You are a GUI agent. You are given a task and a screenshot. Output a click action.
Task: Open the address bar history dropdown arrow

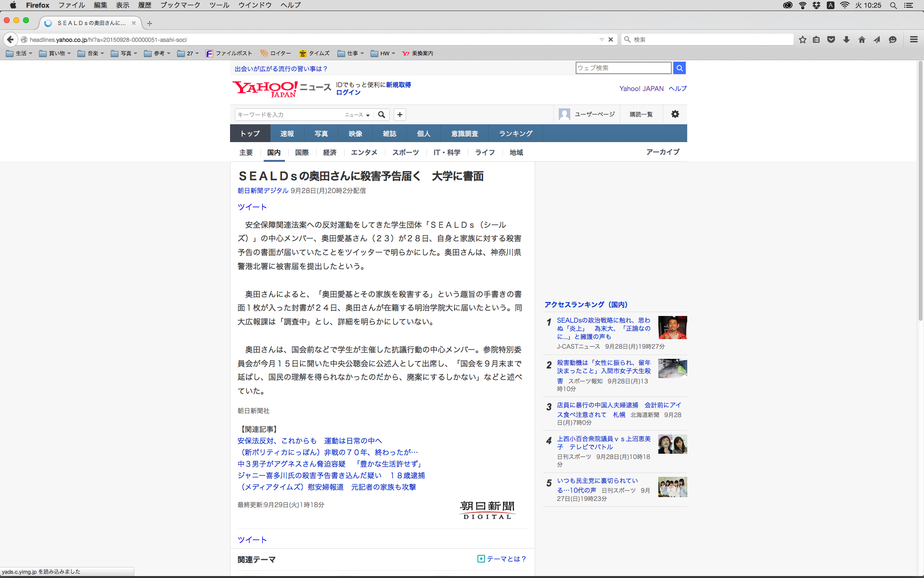(x=601, y=39)
